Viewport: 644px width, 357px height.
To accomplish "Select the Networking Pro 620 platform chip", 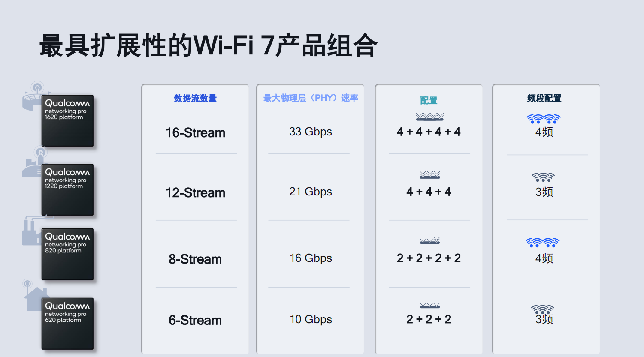I will click(x=67, y=324).
